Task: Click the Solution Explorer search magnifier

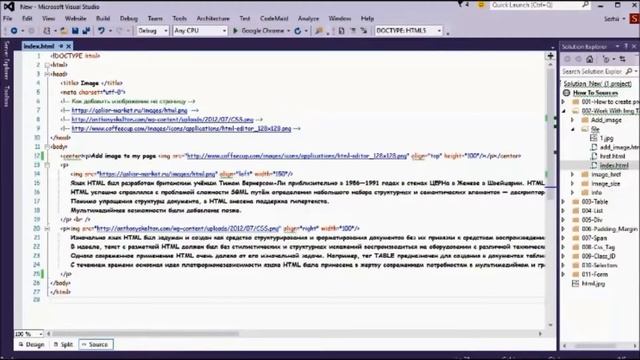Action: coord(629,71)
